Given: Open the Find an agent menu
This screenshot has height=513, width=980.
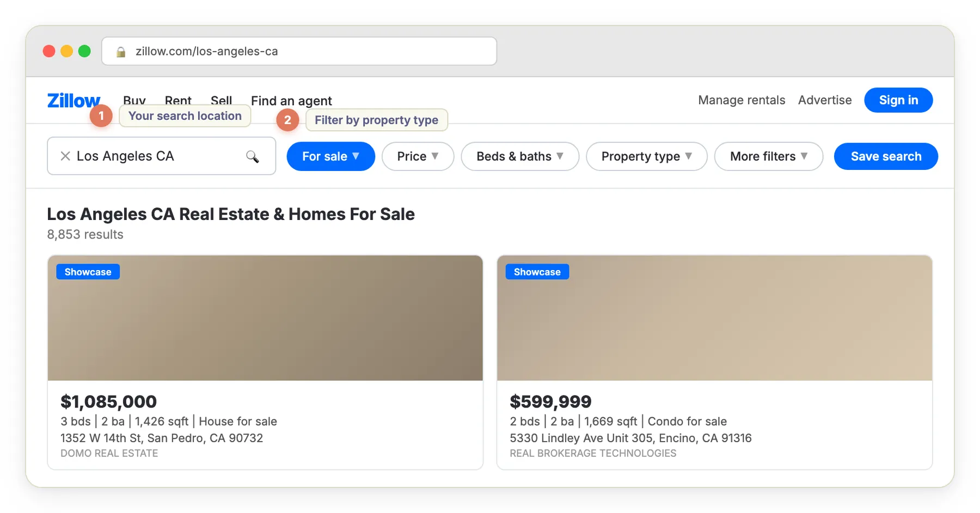Looking at the screenshot, I should 291,101.
